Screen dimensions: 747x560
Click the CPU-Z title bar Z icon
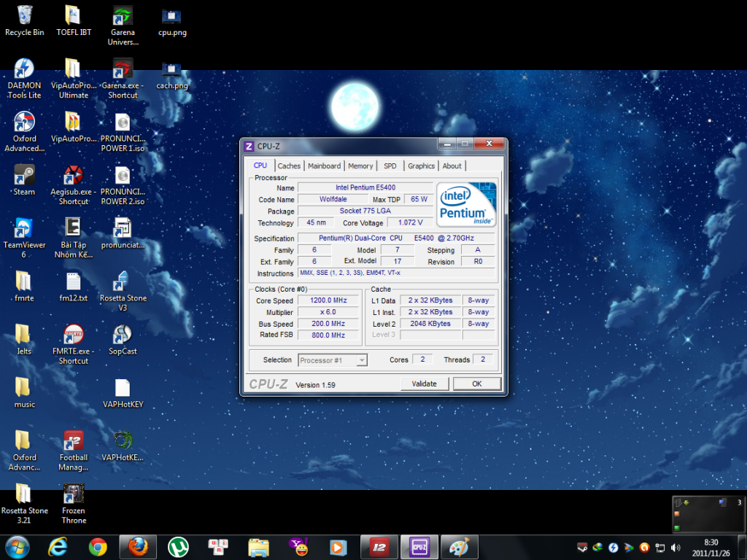click(x=249, y=146)
